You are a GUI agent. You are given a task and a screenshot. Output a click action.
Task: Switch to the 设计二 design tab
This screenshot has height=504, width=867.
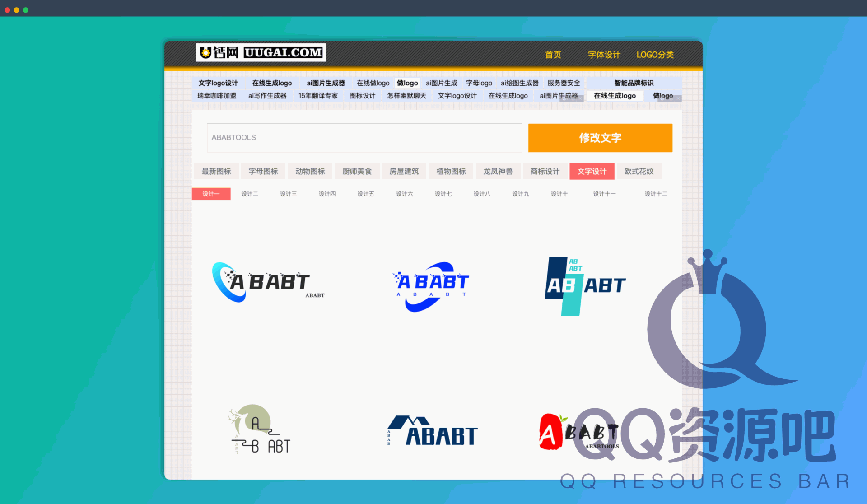pyautogui.click(x=250, y=194)
